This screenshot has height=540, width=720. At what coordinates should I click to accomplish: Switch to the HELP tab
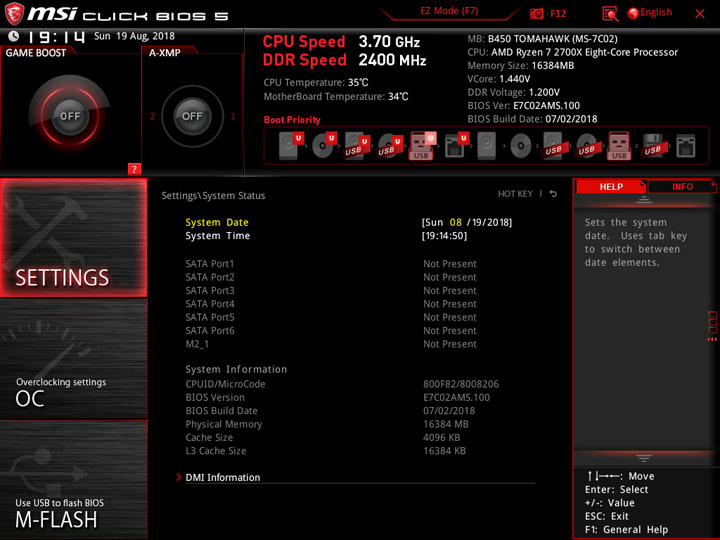click(611, 187)
